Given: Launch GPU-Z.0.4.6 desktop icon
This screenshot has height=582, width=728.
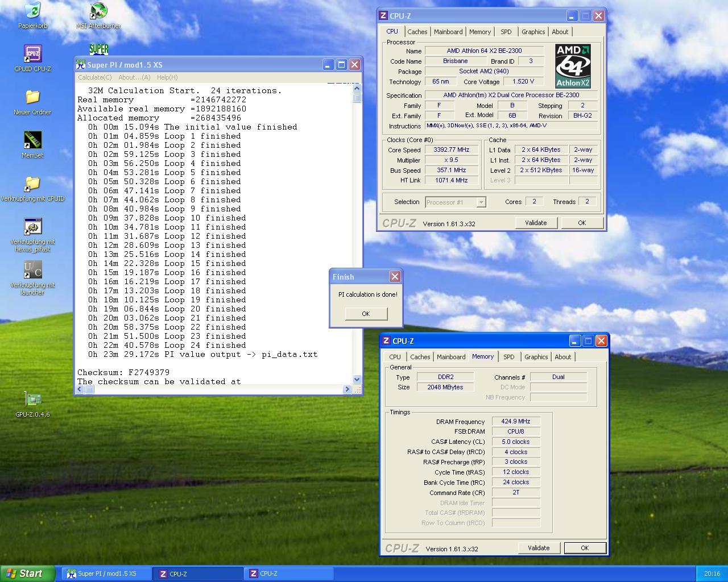Looking at the screenshot, I should [x=32, y=400].
